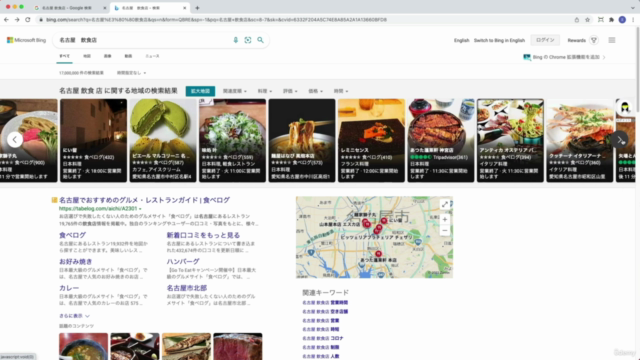The width and height of the screenshot is (640, 360).
Task: Open the あつた蓬莱軒 神宮店 restaurant card
Action: pyautogui.click(x=441, y=140)
